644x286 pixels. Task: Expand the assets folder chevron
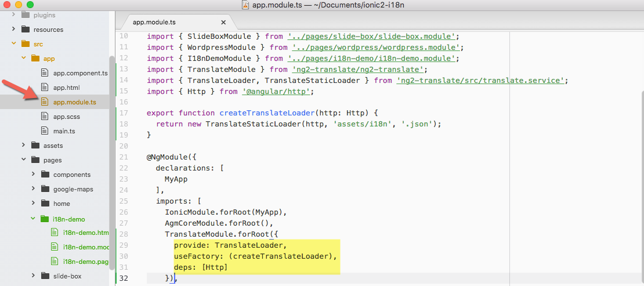[x=23, y=145]
